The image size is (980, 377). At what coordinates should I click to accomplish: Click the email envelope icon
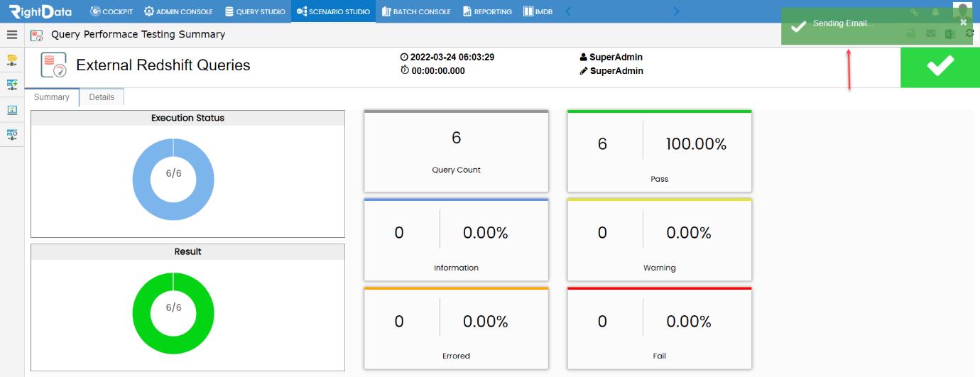(x=930, y=34)
